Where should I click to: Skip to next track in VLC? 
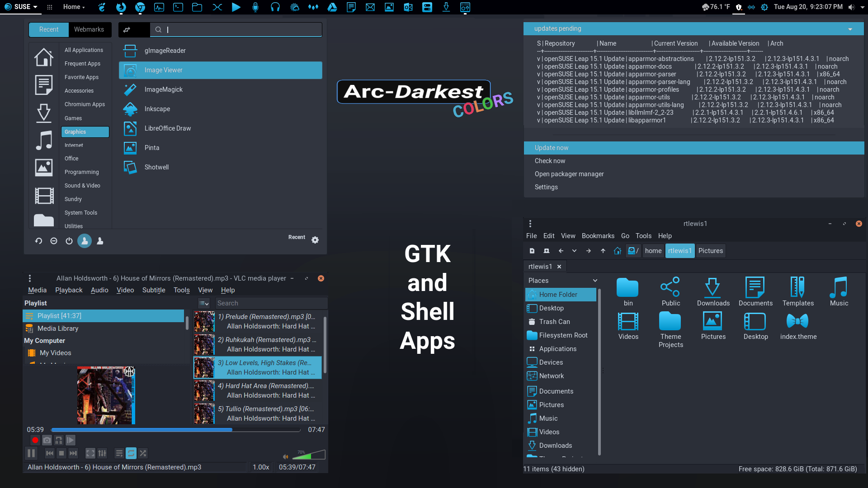tap(73, 453)
